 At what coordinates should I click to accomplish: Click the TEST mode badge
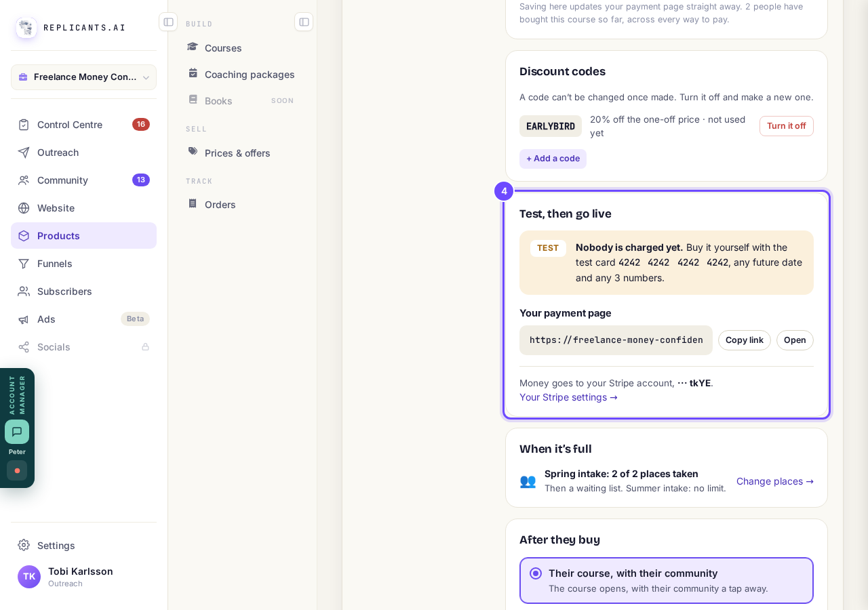click(548, 248)
